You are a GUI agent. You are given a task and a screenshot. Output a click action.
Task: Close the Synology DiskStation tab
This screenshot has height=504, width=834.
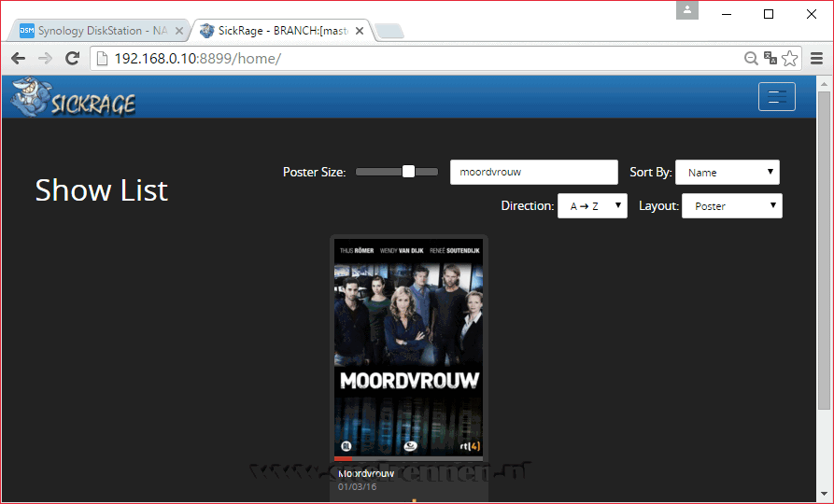(x=179, y=31)
